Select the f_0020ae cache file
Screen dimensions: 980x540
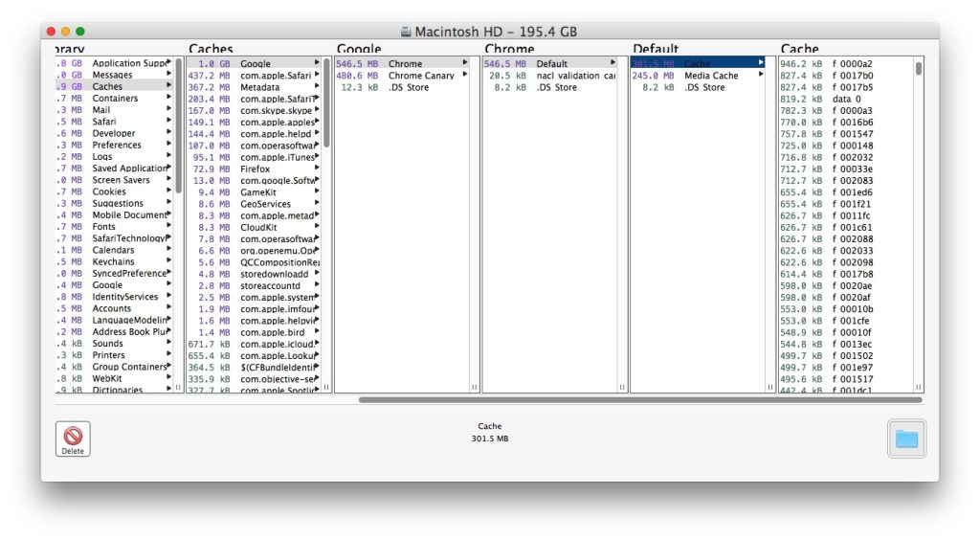tap(846, 285)
